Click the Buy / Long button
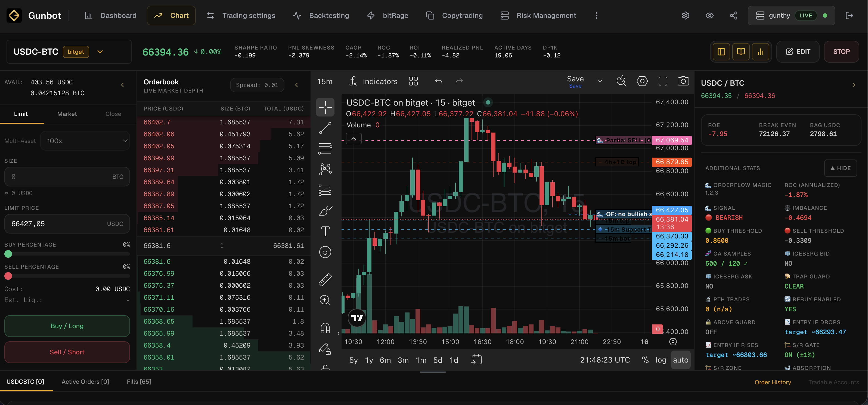868x405 pixels. pyautogui.click(x=67, y=326)
